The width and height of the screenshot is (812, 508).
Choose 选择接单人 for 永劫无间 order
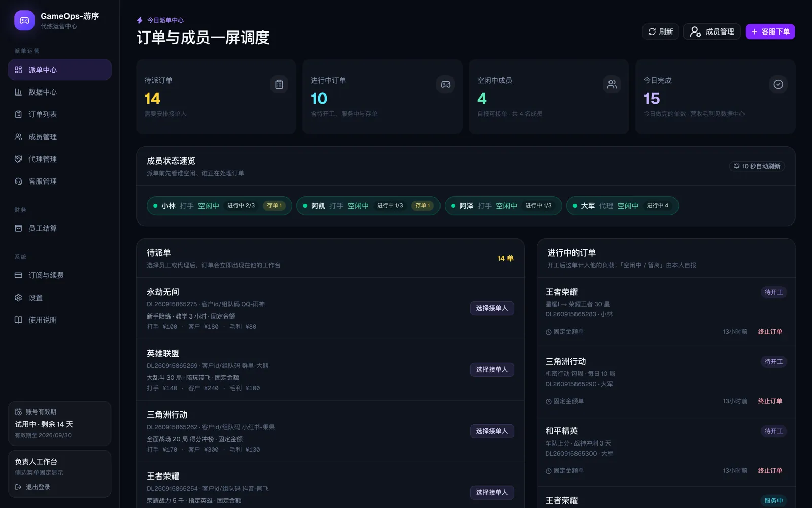pyautogui.click(x=492, y=308)
